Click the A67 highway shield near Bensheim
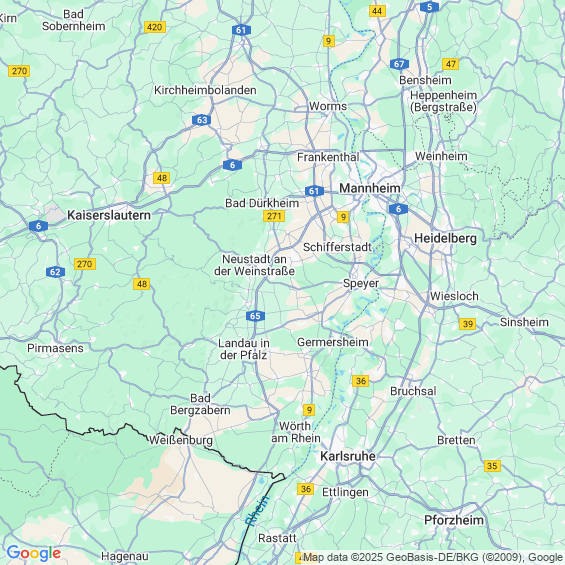Screen dimensions: 565x565 [399, 64]
